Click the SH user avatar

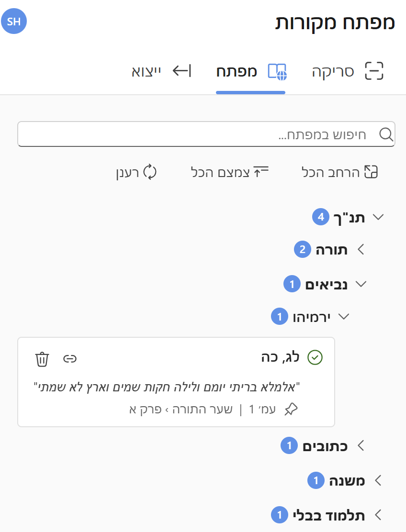coord(14,22)
